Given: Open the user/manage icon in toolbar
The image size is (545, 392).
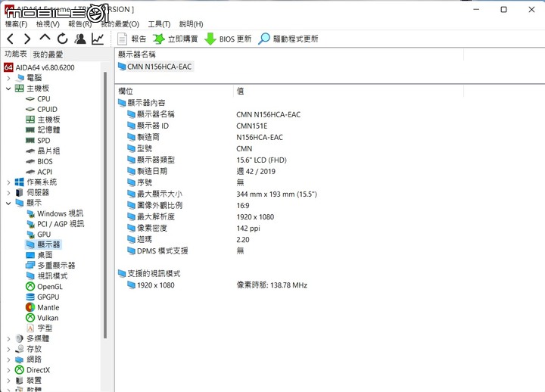Looking at the screenshot, I should [80, 39].
